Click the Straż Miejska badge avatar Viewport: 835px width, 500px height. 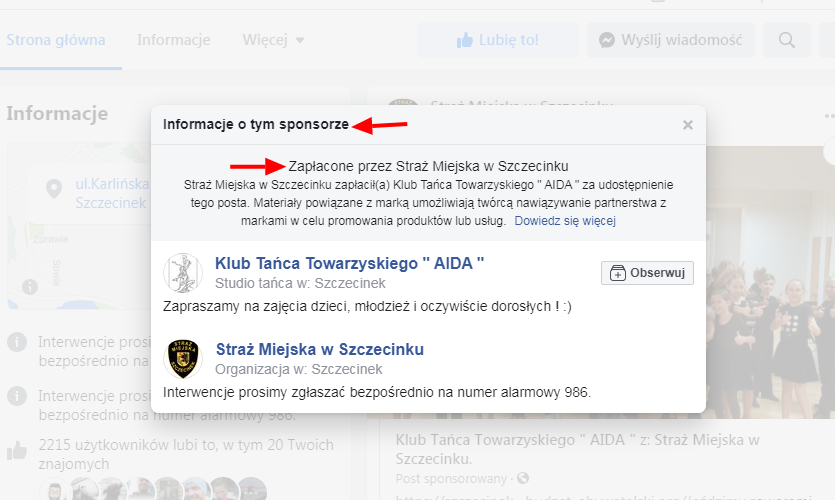pyautogui.click(x=183, y=359)
